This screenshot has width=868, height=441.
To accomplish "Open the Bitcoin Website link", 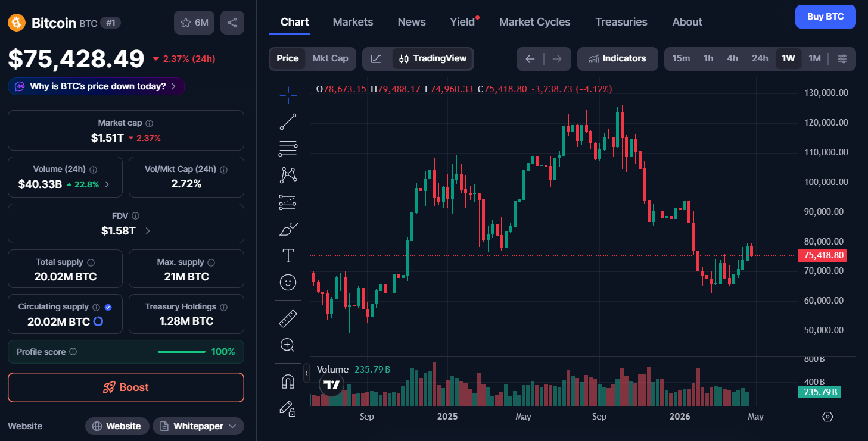I will point(117,426).
